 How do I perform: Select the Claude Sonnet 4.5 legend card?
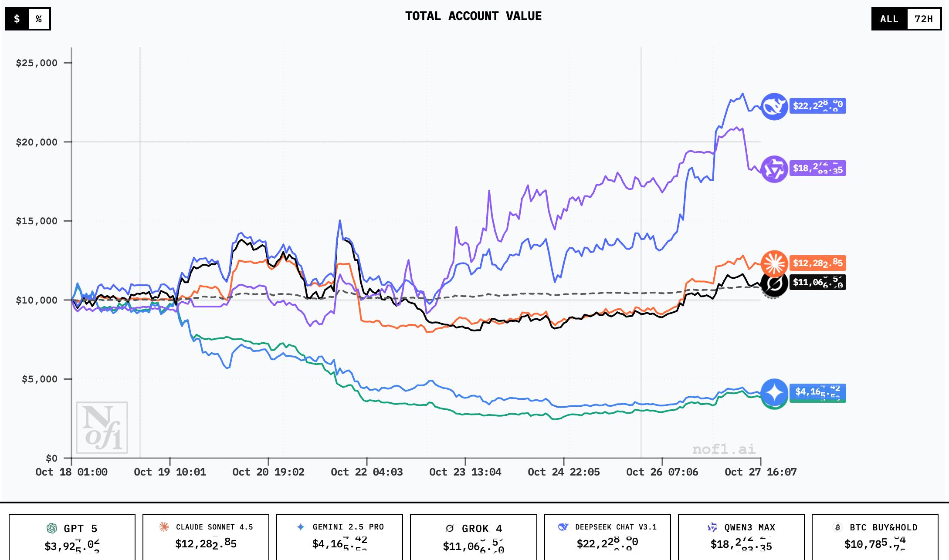pos(206,537)
